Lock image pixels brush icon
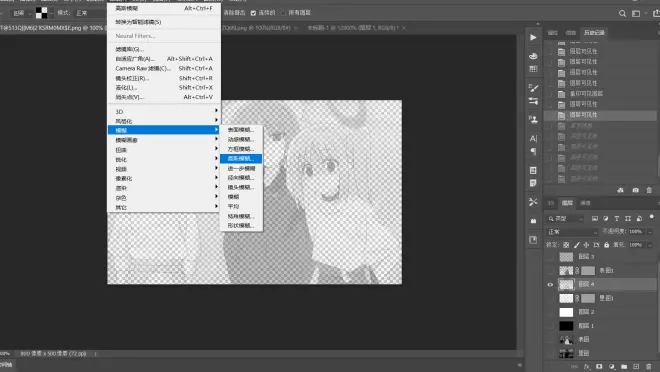This screenshot has height=372, width=660. click(576, 244)
